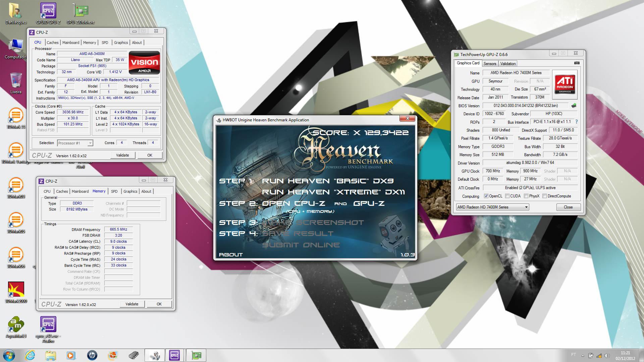
Task: Open SPD tab in lower CPU-Z window
Action: (x=114, y=191)
